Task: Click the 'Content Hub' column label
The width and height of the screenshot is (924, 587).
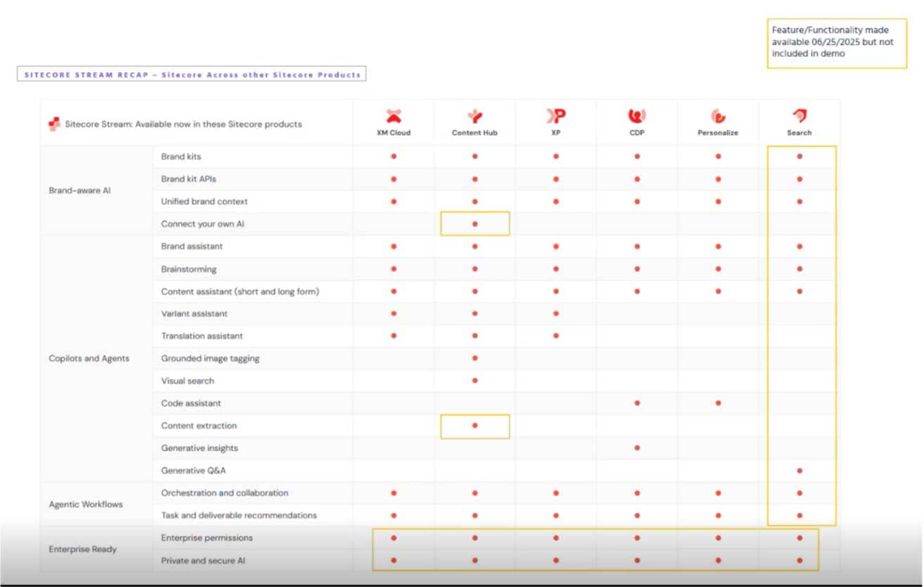Action: [475, 132]
